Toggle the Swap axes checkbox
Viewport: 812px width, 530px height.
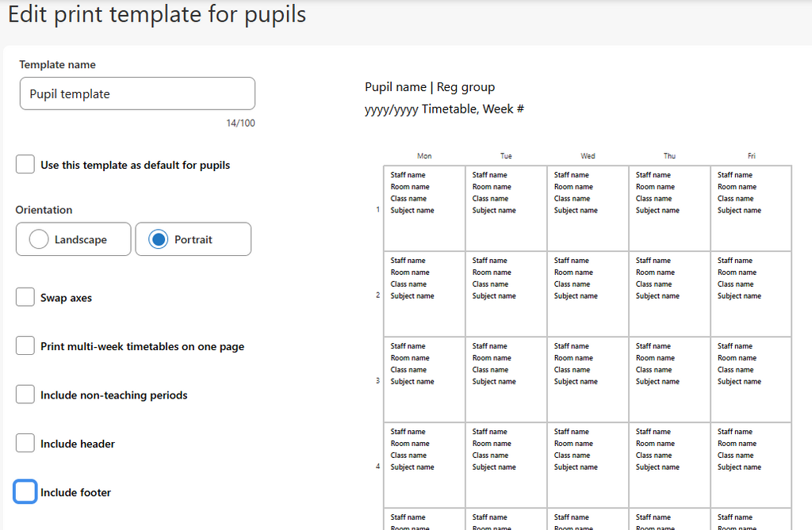[25, 297]
